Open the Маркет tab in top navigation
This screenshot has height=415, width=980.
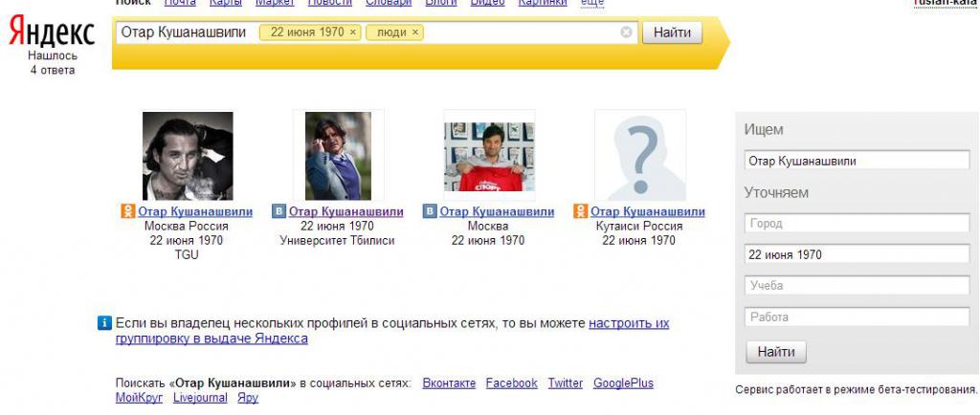[275, 3]
